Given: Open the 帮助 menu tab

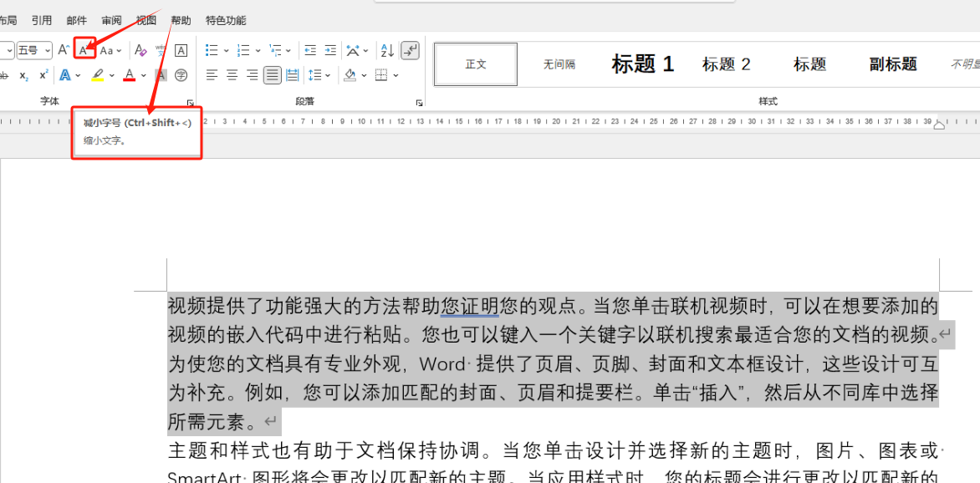Looking at the screenshot, I should click(181, 19).
